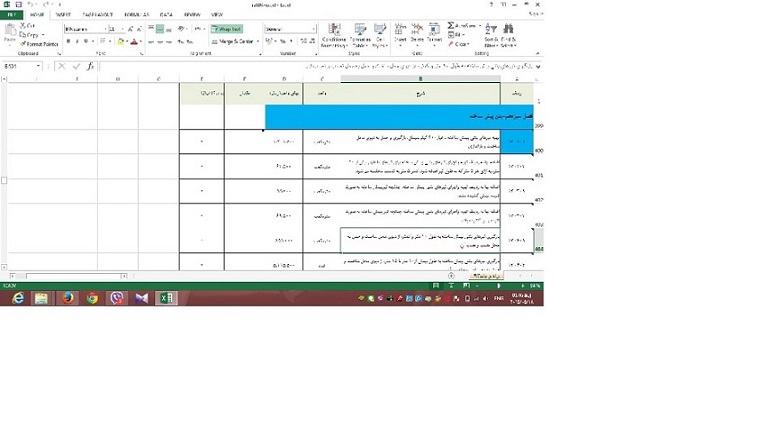Click the formula bar Enter checkmark
Viewport: 776px width, 437px height.
(x=76, y=66)
